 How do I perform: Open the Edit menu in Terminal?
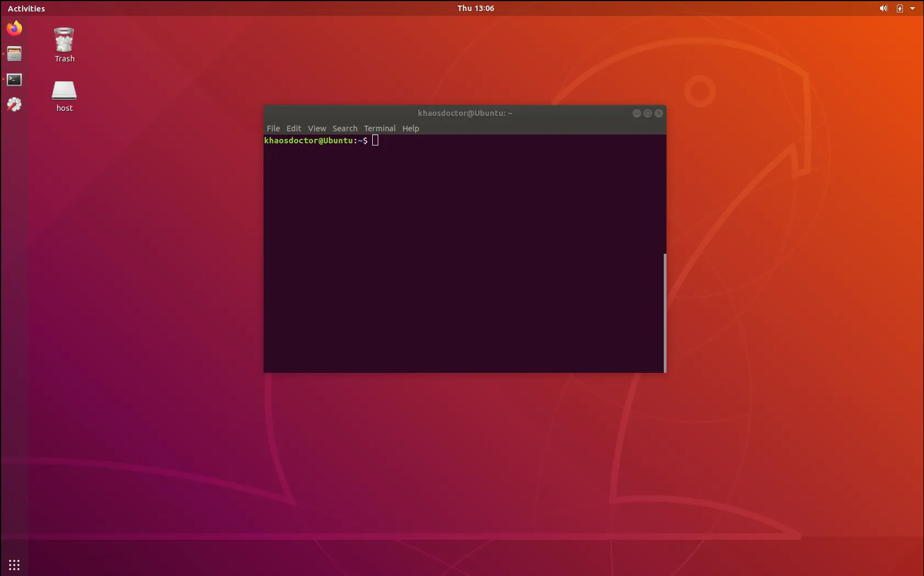pyautogui.click(x=294, y=128)
